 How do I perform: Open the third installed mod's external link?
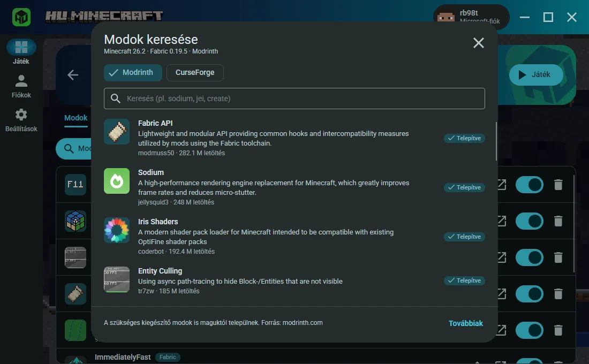point(502,257)
